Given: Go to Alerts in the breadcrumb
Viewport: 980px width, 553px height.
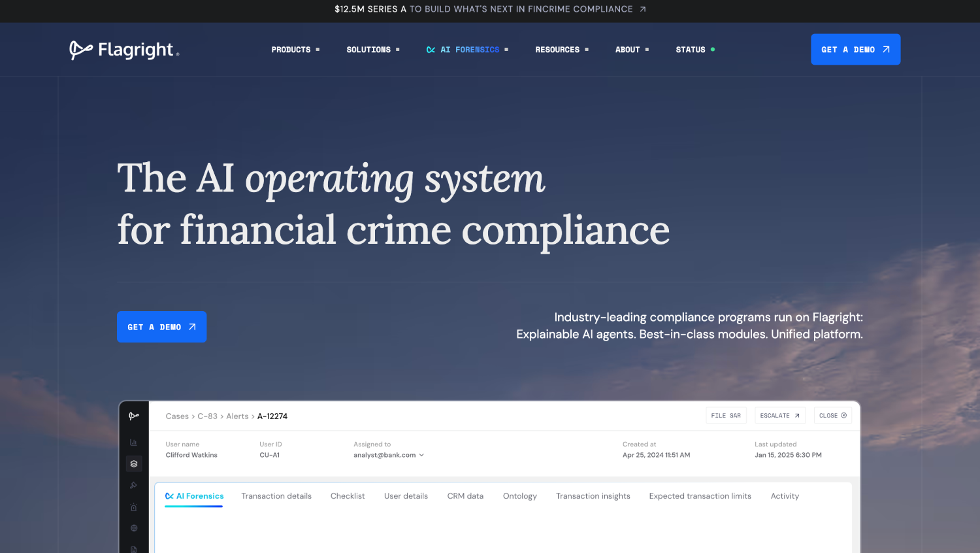Looking at the screenshot, I should 237,416.
